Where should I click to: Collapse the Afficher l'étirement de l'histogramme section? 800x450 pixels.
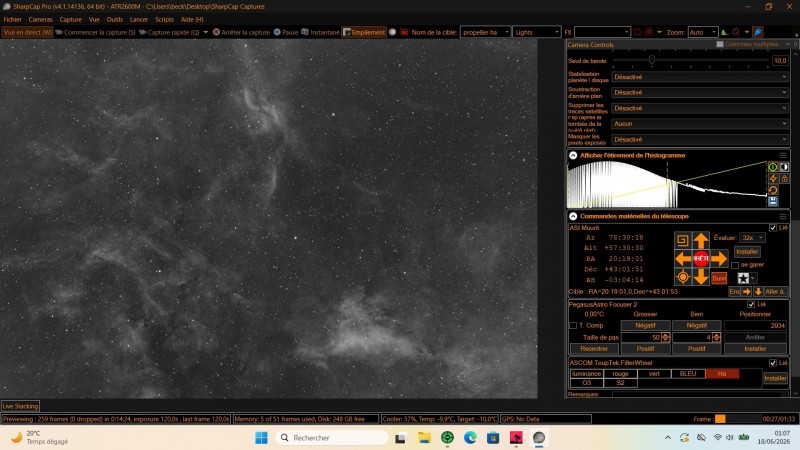[573, 156]
